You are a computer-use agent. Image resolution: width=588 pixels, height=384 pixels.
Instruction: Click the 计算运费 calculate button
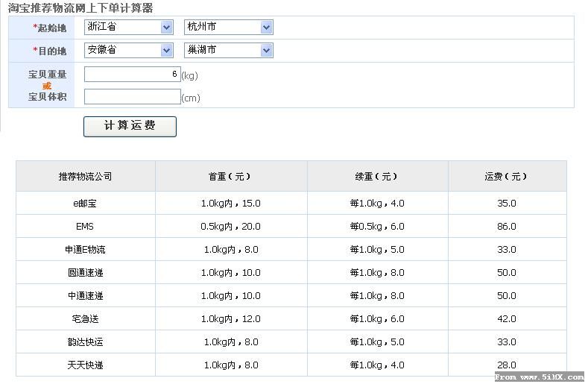130,127
